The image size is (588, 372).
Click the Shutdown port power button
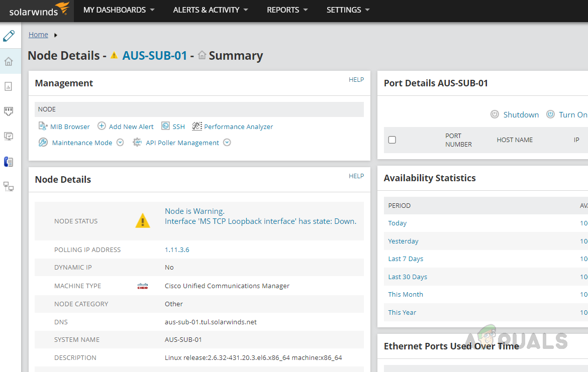(x=521, y=114)
